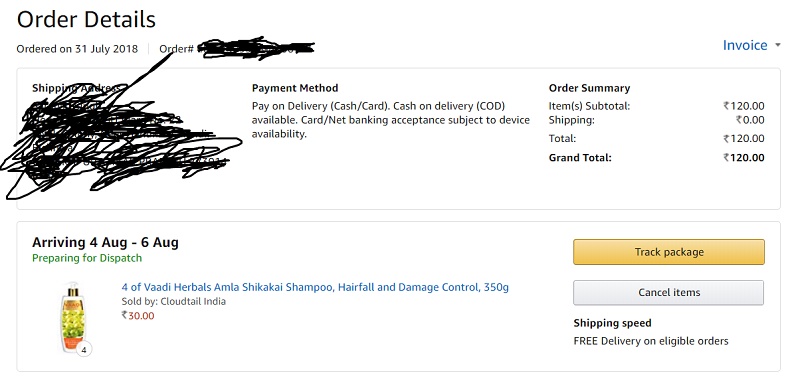Click the ₹30.00 item price
This screenshot has height=379, width=790.
pyautogui.click(x=138, y=316)
